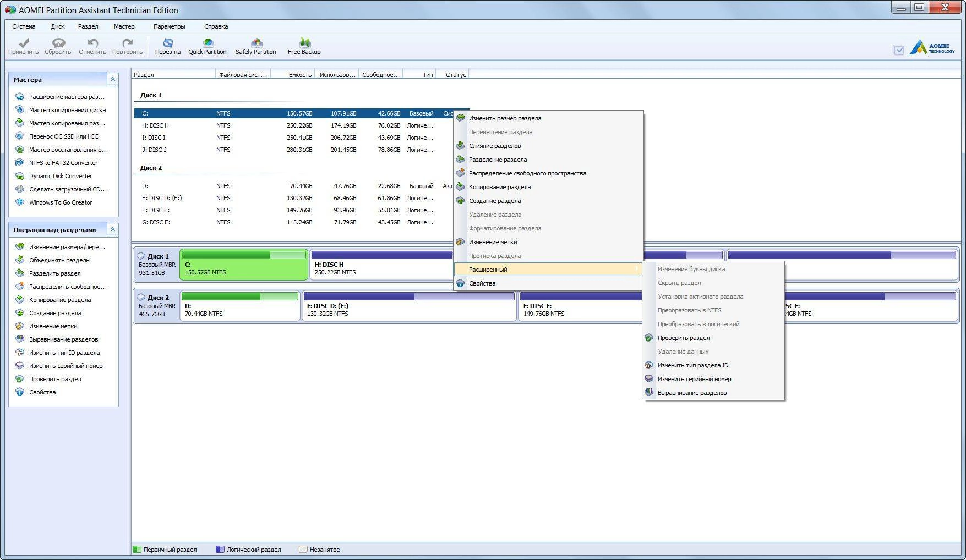Click the Повторить redo icon
966x560 pixels.
tap(127, 42)
